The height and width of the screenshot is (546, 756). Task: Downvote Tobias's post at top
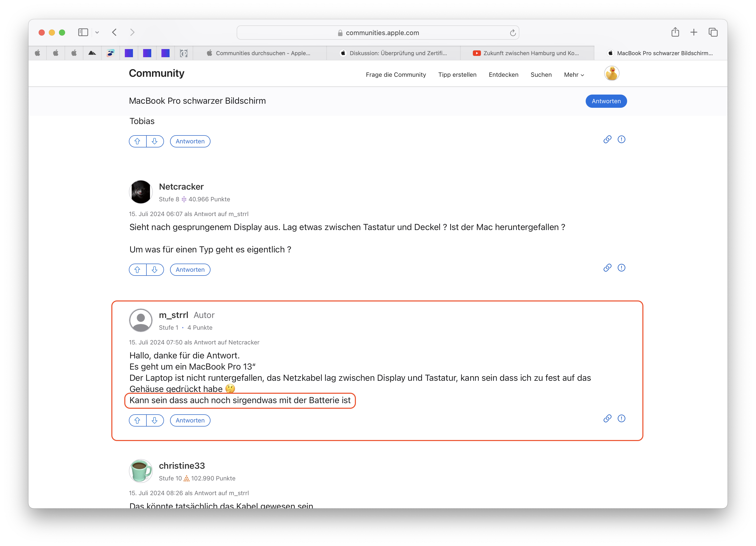point(155,141)
